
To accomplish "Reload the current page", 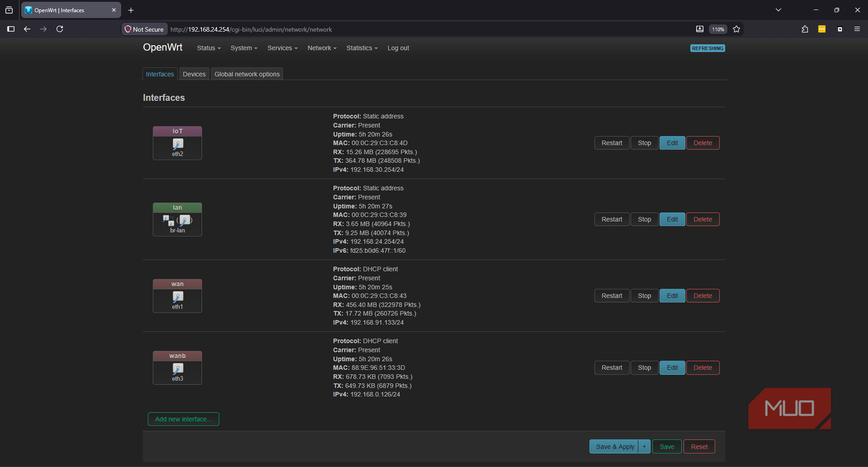I will point(60,29).
